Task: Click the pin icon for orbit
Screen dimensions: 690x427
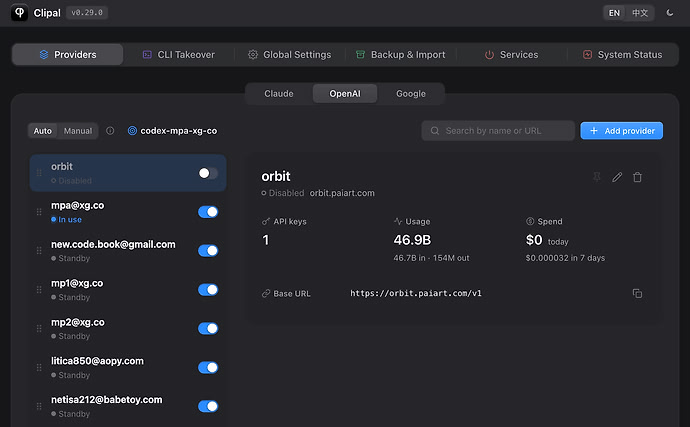Action: tap(597, 177)
